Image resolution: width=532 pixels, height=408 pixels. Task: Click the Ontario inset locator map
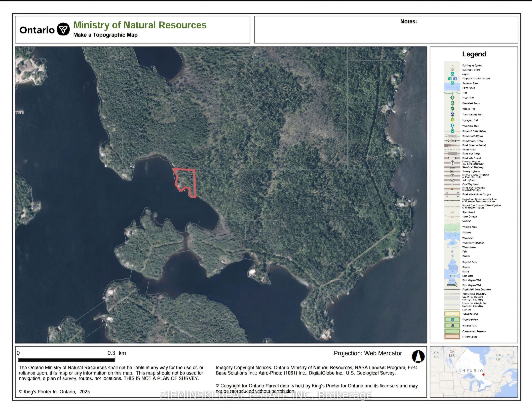click(x=474, y=372)
